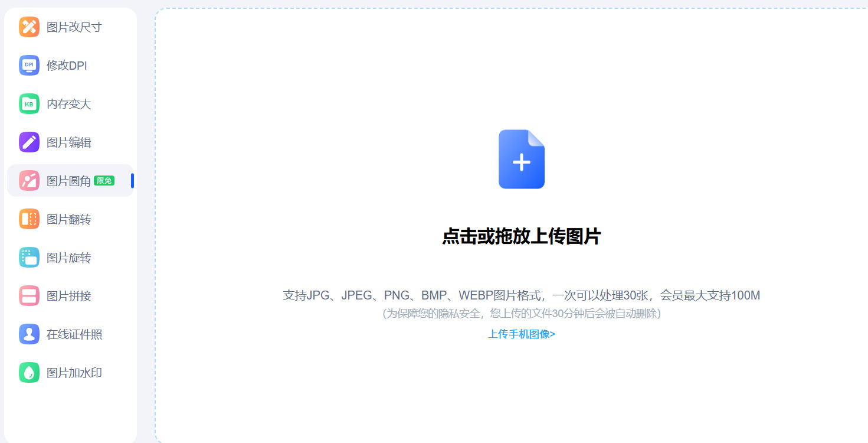Select the 图片圆角 rounded corner tool
Viewport: 868px width, 443px height.
[29, 180]
